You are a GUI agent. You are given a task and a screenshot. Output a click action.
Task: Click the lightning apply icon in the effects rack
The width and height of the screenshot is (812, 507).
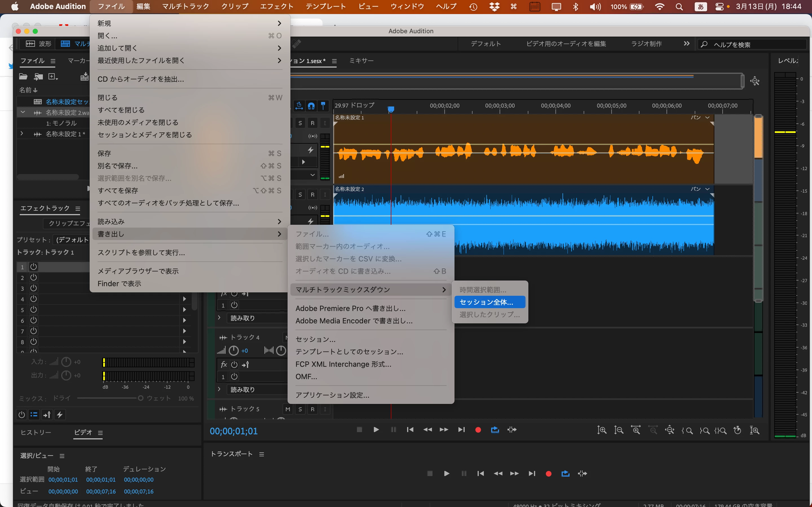click(x=60, y=415)
